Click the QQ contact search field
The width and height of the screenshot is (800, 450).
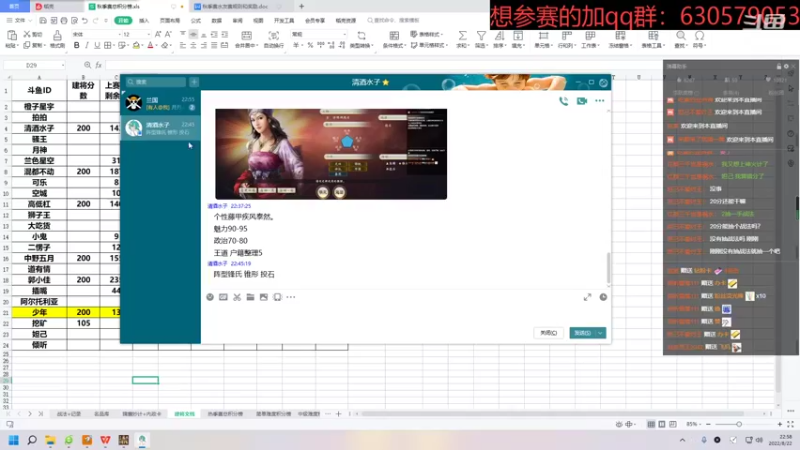[x=156, y=82]
